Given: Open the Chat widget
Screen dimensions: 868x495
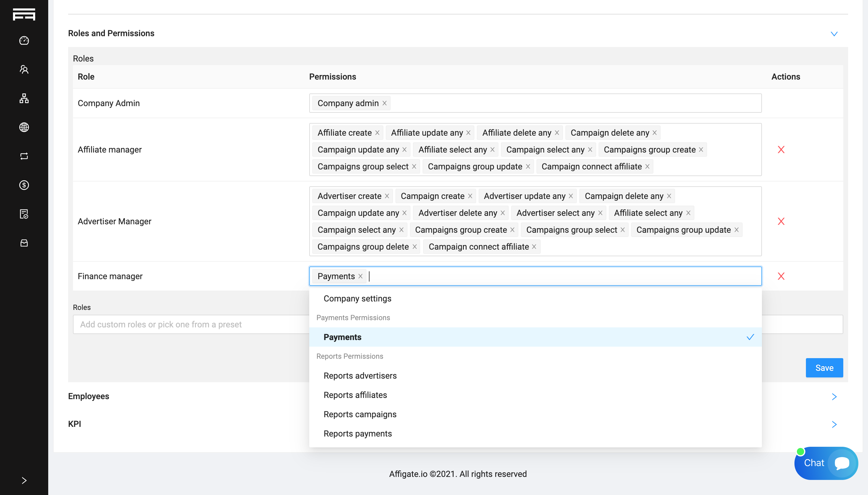Looking at the screenshot, I should click(826, 463).
